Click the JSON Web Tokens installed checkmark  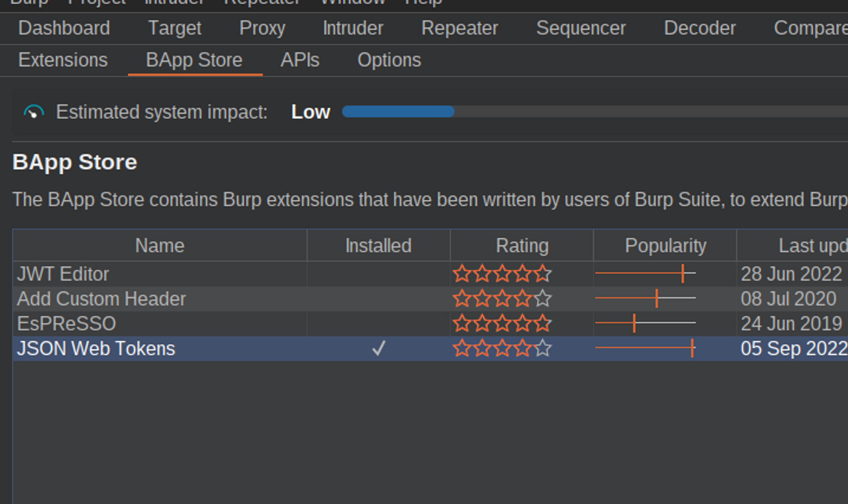pyautogui.click(x=379, y=349)
